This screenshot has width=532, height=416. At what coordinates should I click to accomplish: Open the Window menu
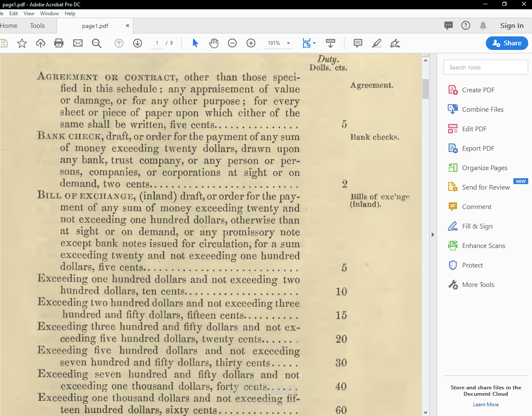(x=50, y=14)
